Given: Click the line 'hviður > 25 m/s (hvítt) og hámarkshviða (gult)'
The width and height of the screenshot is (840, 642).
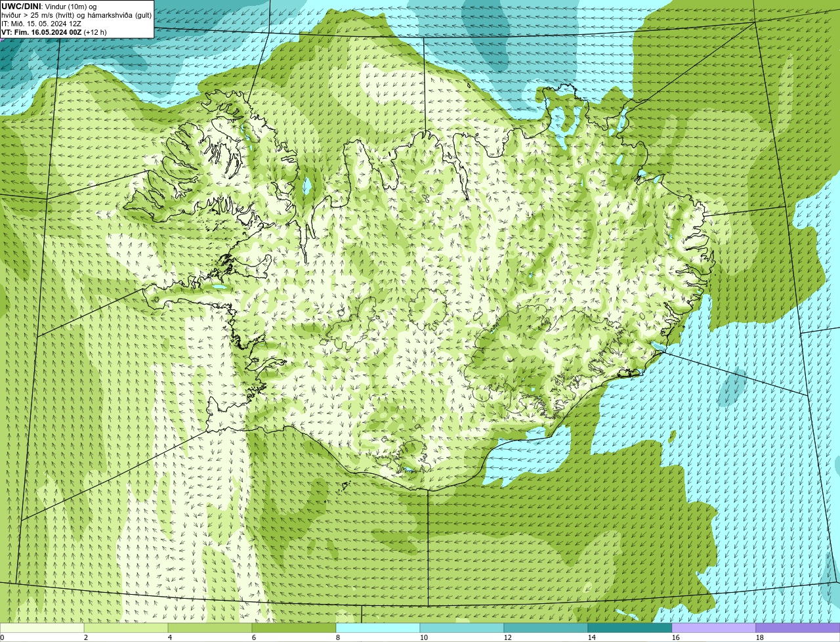Looking at the screenshot, I should coord(76,14).
